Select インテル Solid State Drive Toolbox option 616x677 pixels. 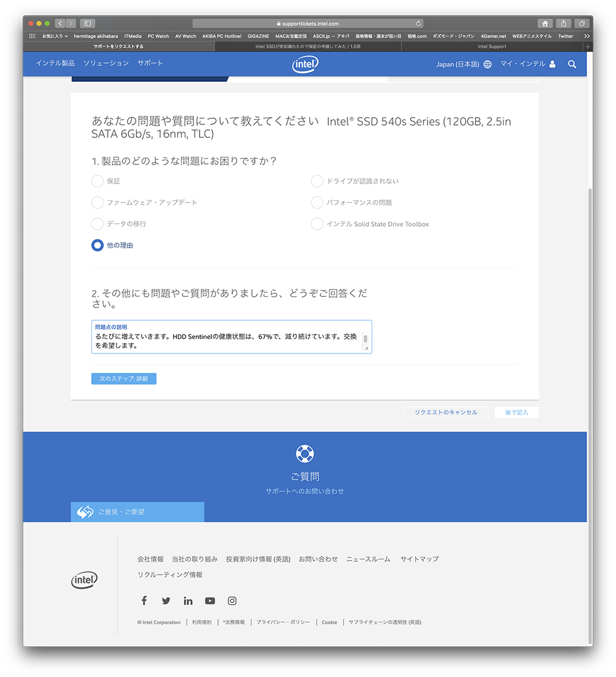pyautogui.click(x=317, y=224)
